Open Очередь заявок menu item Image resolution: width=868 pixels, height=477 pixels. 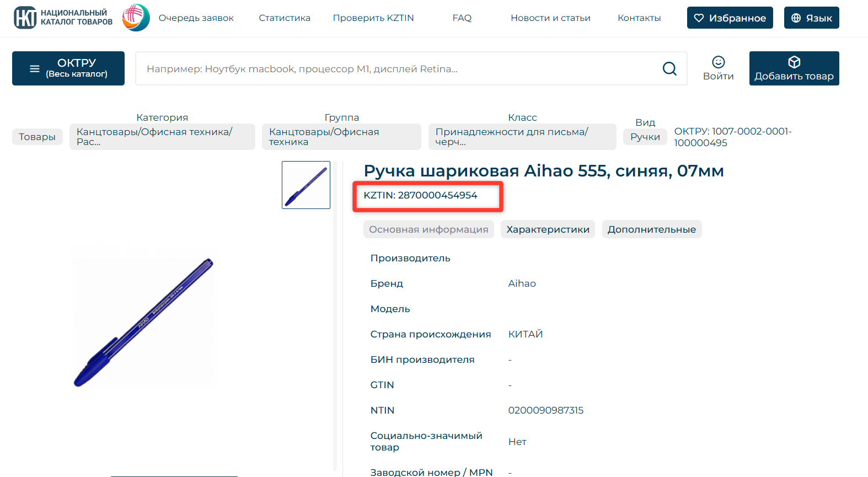[196, 18]
